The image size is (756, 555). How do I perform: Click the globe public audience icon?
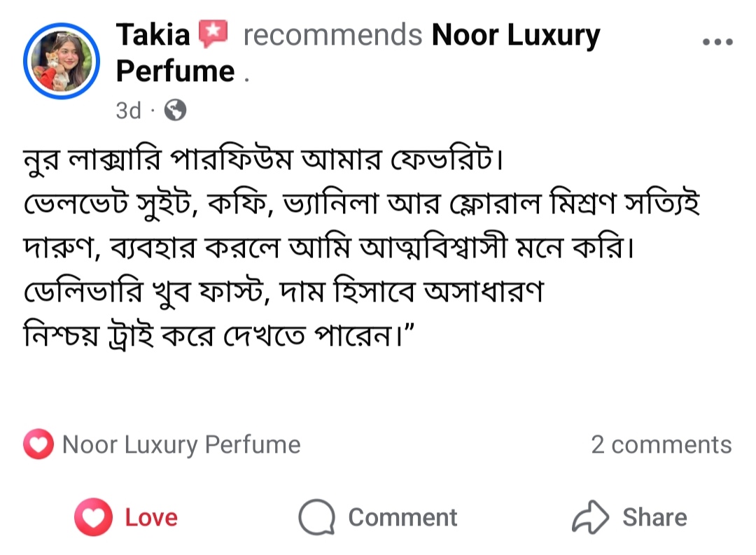point(175,110)
